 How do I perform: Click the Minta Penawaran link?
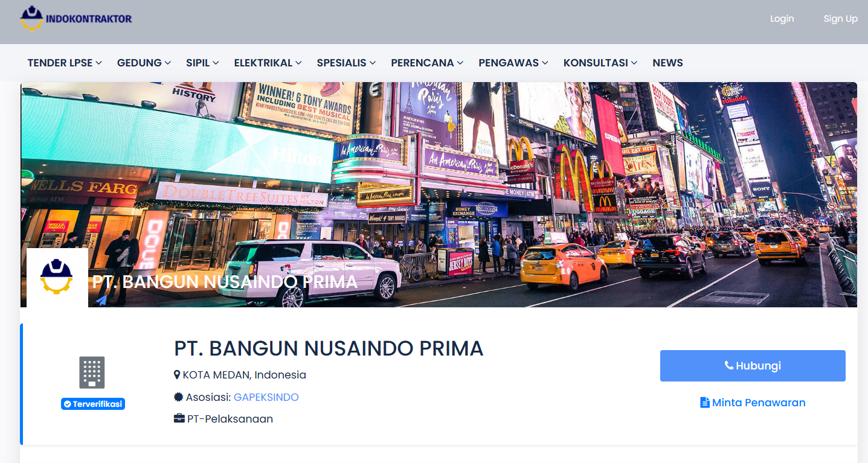coord(753,403)
